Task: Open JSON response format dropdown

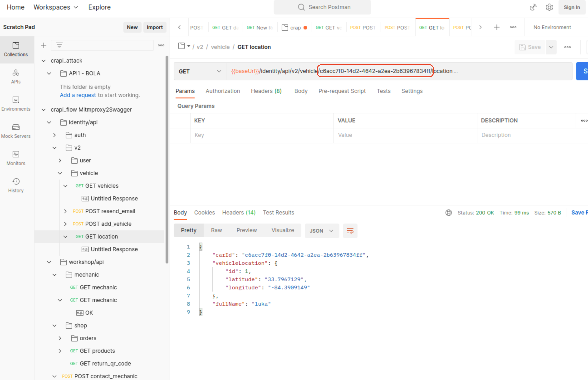Action: tap(321, 231)
